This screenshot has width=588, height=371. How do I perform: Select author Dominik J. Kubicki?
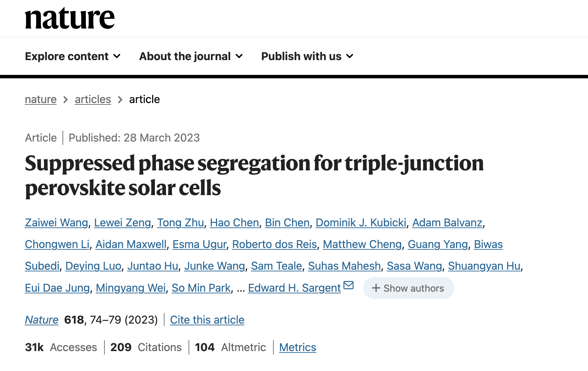point(361,223)
